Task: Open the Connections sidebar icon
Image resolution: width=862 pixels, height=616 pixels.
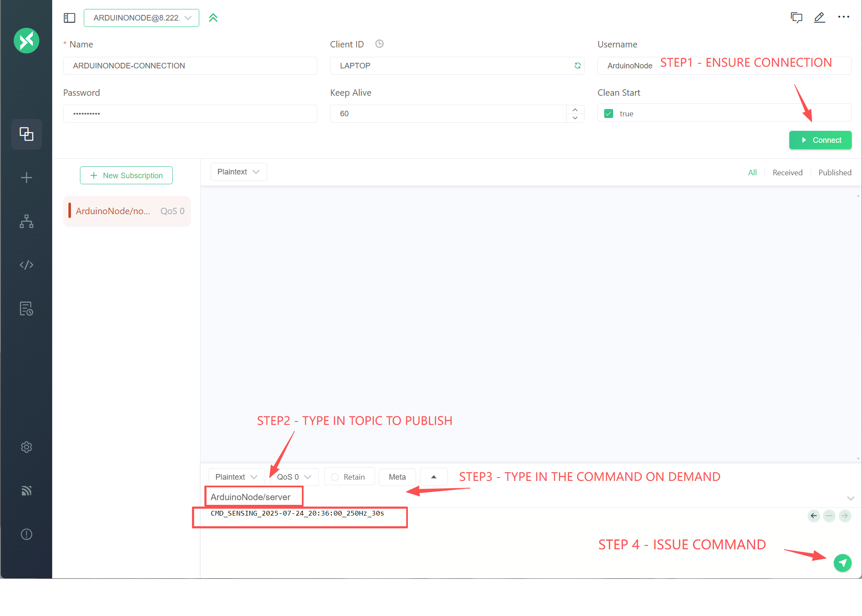Action: (27, 134)
